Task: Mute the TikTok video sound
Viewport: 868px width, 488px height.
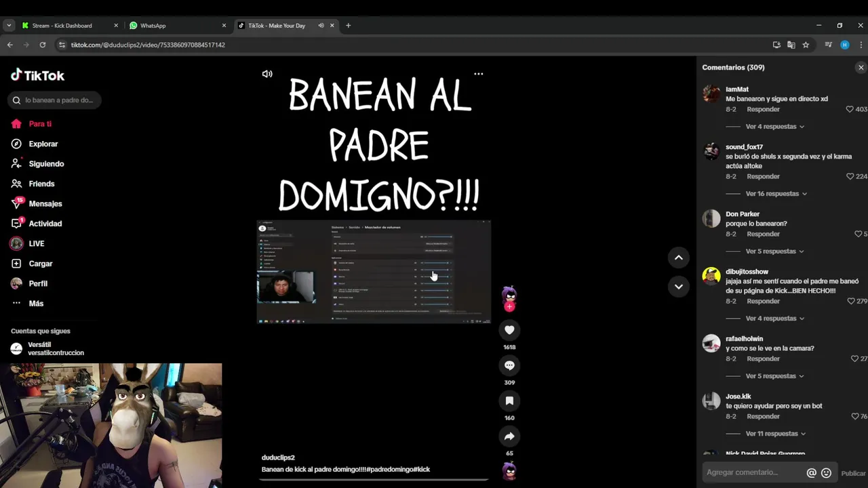Action: click(x=267, y=74)
